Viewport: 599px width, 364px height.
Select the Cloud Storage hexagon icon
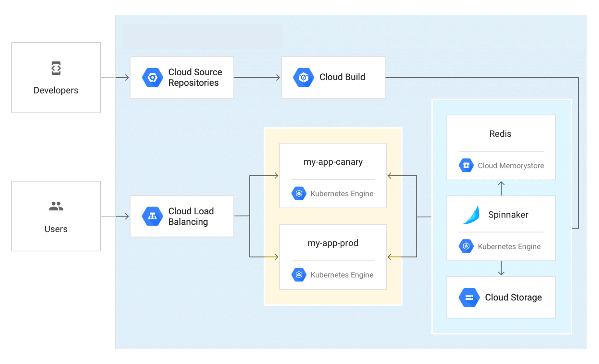point(469,297)
